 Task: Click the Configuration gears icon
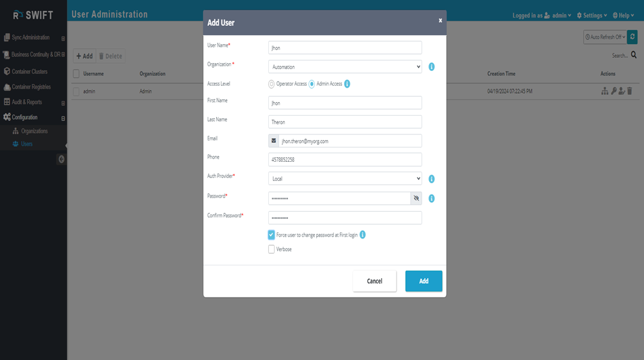pyautogui.click(x=6, y=117)
